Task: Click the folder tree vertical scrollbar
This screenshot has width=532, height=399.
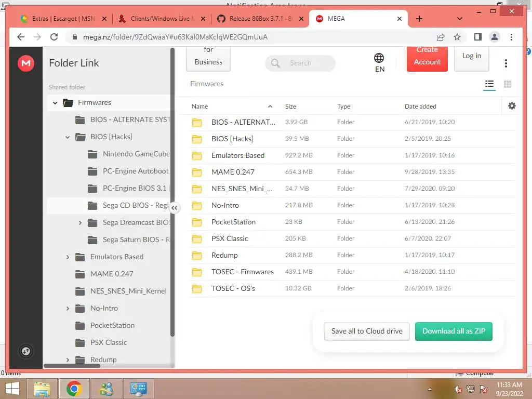Action: 172,192
